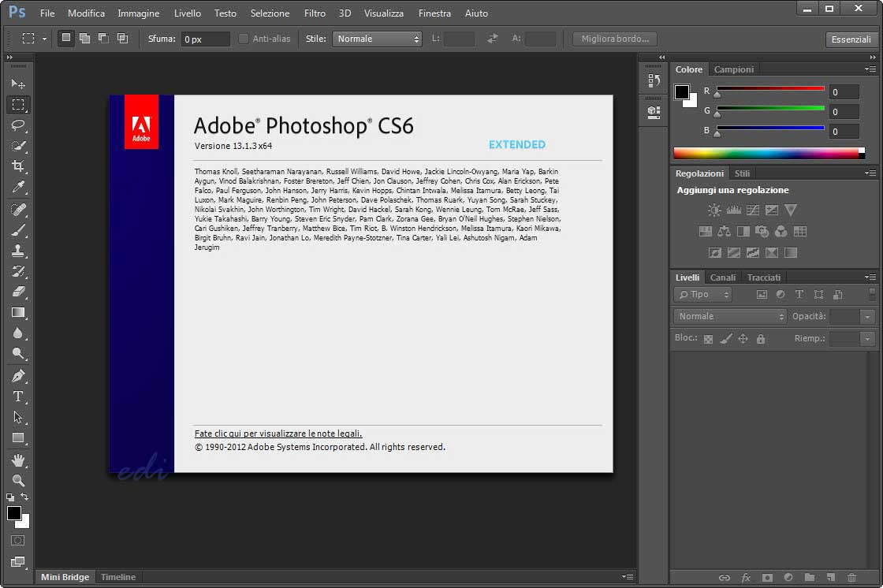The image size is (883, 588).
Task: Choose Add to selection mode
Action: 84,39
